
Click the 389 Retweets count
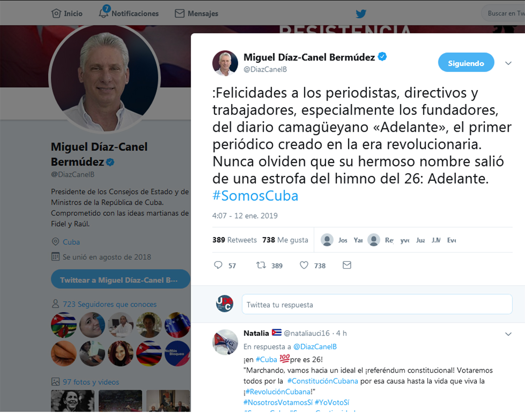[234, 240]
